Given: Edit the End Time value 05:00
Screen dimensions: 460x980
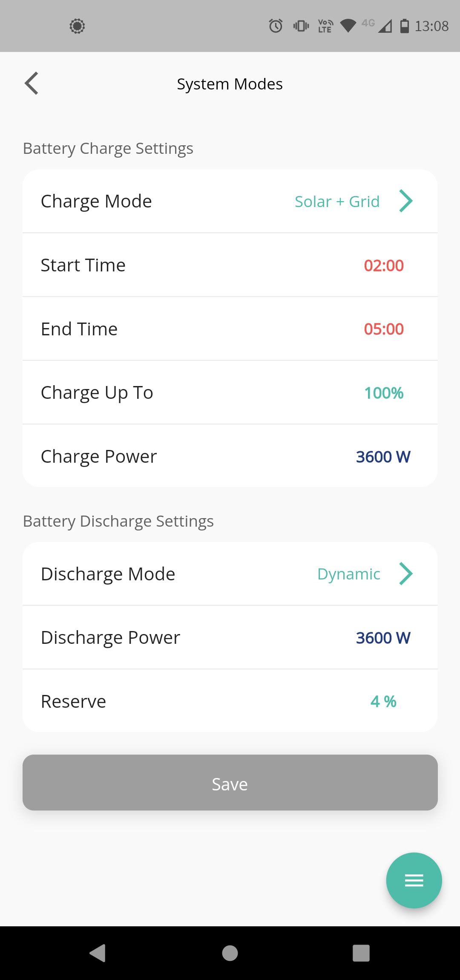Looking at the screenshot, I should (x=384, y=329).
